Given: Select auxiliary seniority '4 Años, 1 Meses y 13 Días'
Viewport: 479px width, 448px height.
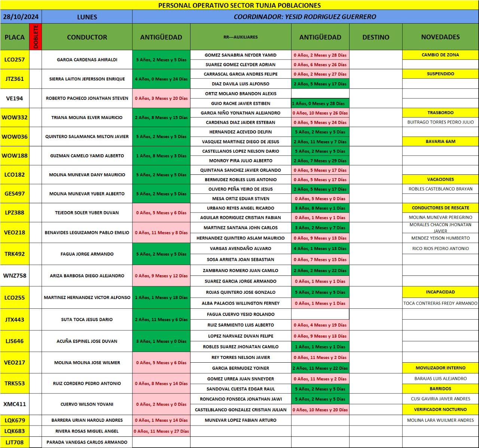Looking at the screenshot, I should click(320, 249).
